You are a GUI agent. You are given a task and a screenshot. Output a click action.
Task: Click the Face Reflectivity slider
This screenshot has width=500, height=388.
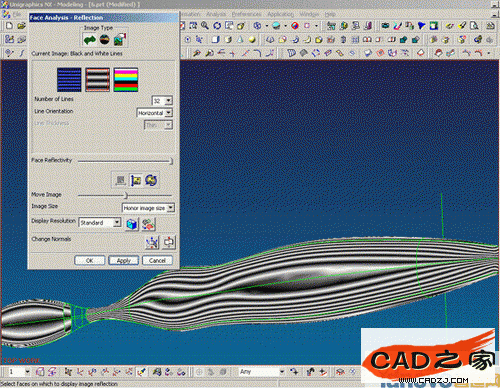pos(125,161)
